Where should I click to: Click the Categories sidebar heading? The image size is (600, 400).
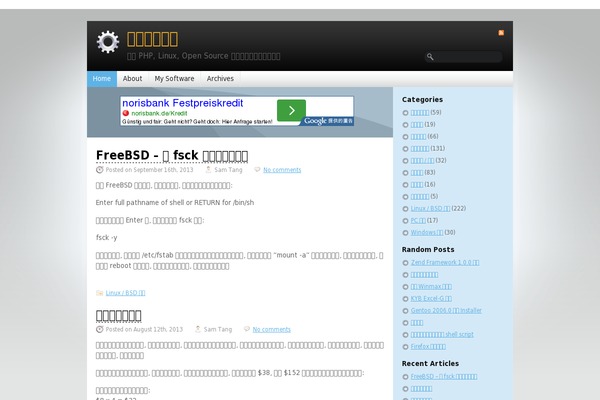[422, 100]
